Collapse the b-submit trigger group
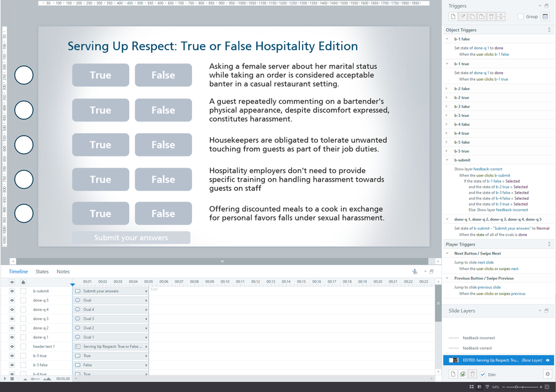 click(447, 160)
